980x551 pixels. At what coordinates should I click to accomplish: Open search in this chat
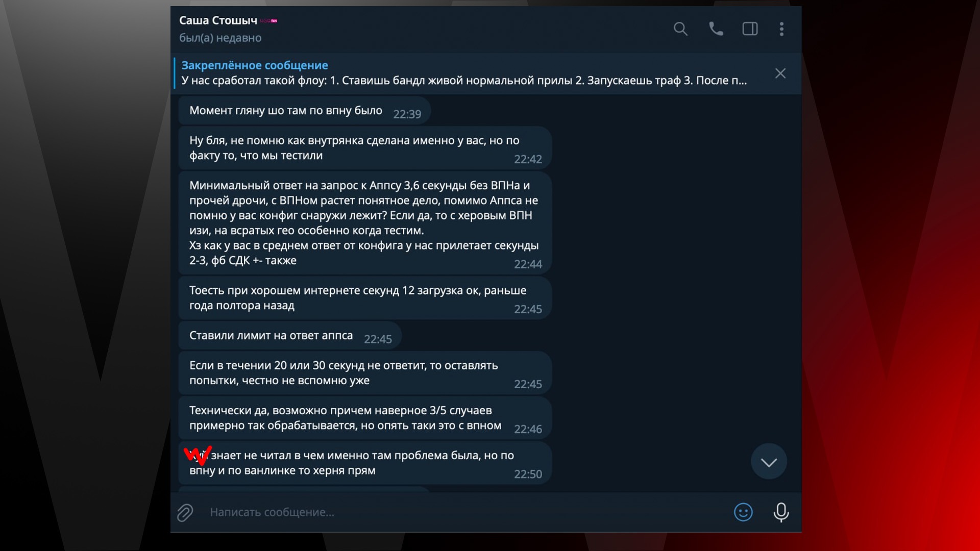680,29
